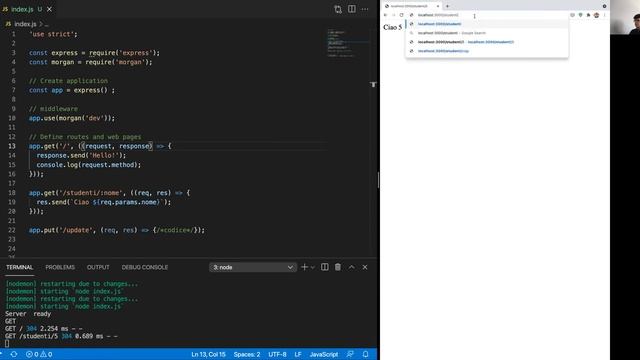Open browser extensions puzzle icon

tap(588, 15)
